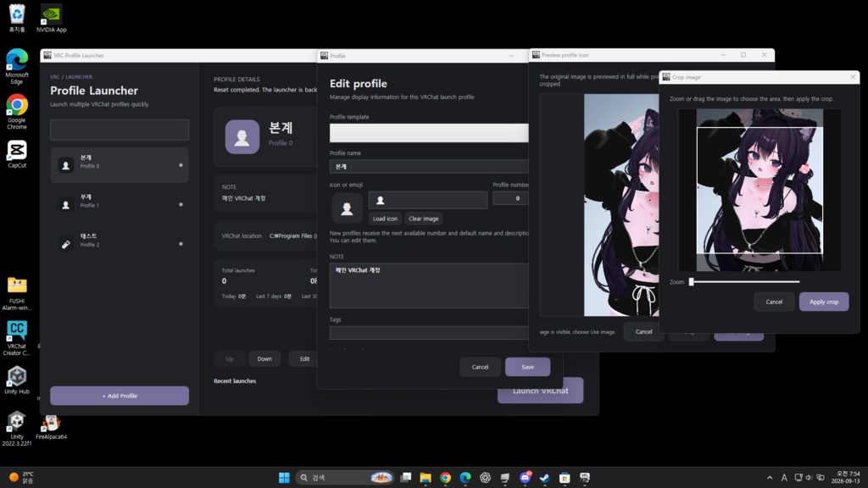Open the weather widget on the taskbar
Screen dimensions: 868x488
tap(21, 477)
